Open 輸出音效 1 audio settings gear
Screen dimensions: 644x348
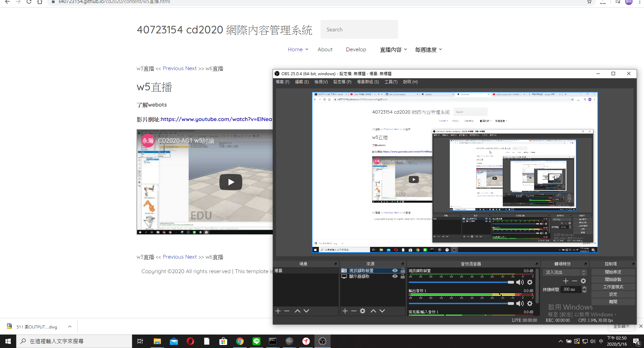tap(530, 303)
